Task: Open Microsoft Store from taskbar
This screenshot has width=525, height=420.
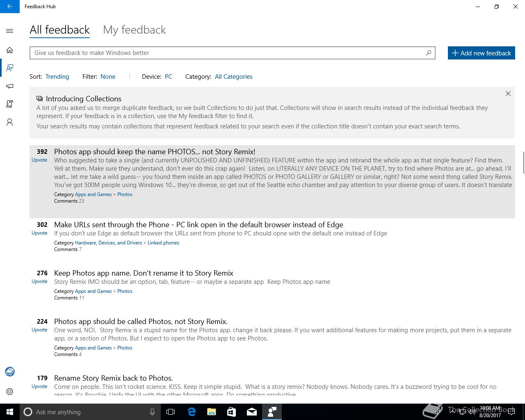Action: 231,412
